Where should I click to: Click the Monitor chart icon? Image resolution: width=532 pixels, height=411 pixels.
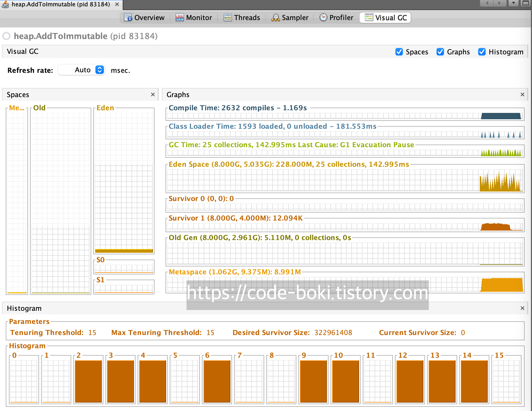coord(180,17)
